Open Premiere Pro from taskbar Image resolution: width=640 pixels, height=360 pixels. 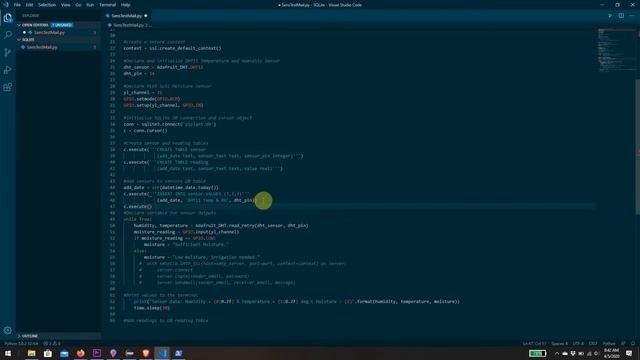coord(97,353)
